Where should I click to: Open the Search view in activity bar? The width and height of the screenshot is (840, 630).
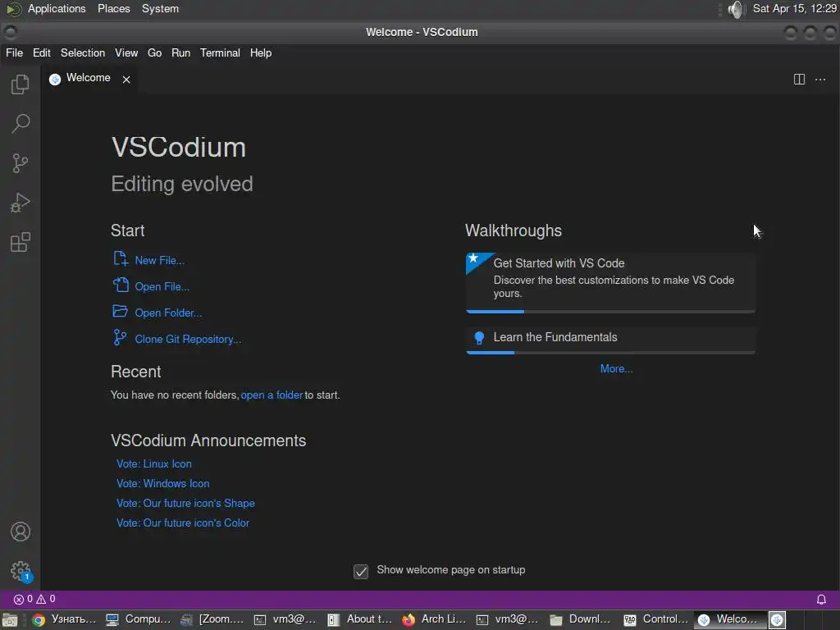pos(20,124)
